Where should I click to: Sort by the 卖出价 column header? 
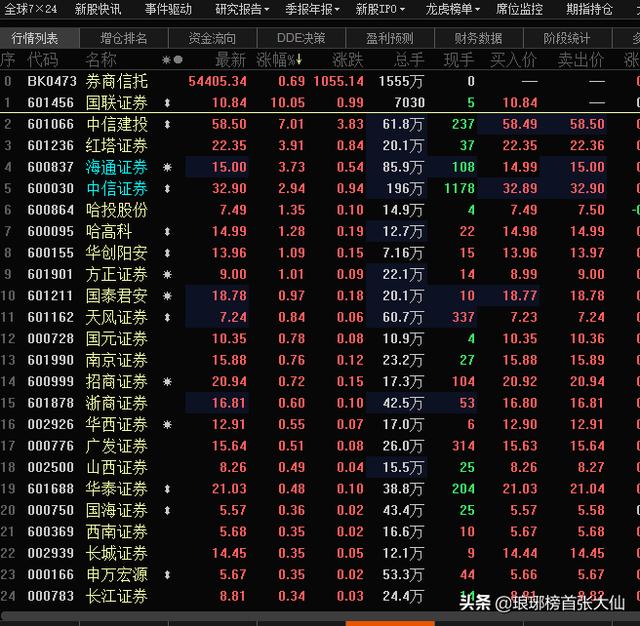[581, 60]
